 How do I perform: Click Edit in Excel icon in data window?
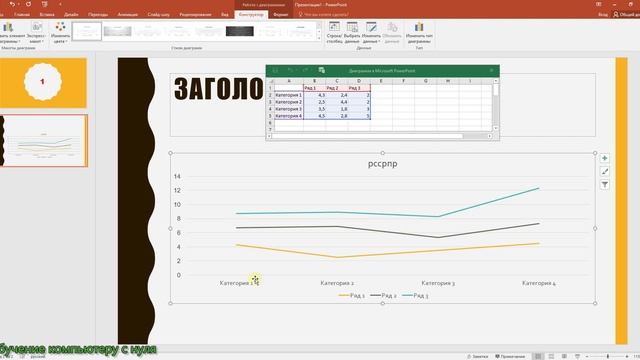pos(322,70)
